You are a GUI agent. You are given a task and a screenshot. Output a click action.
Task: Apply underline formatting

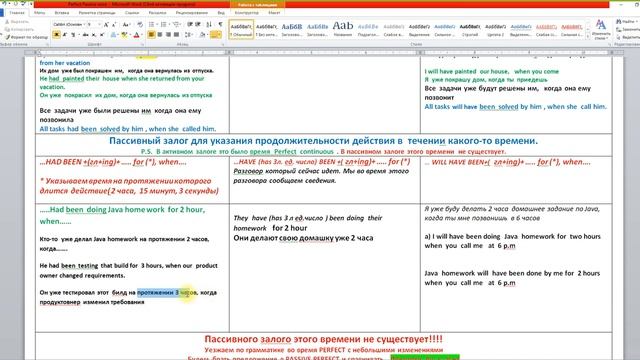point(73,35)
